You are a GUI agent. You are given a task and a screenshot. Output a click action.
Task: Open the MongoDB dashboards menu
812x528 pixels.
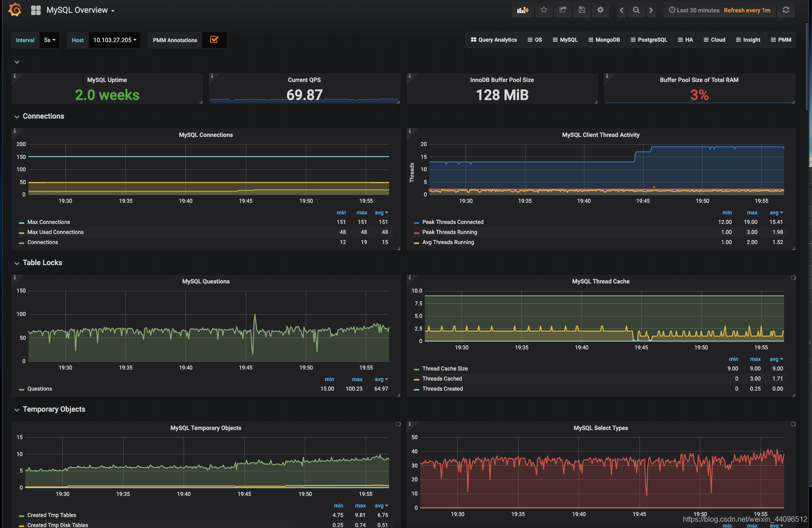pos(604,40)
